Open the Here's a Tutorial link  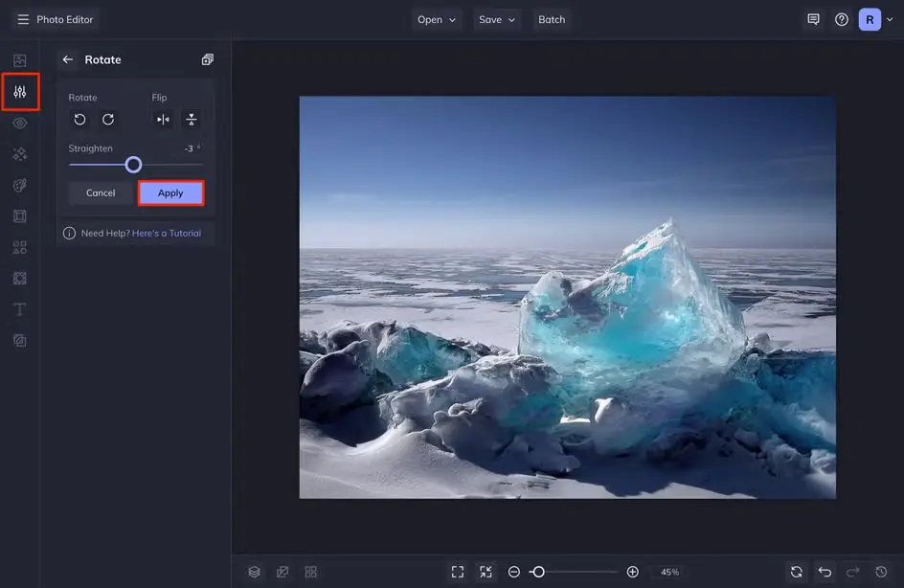pos(167,233)
